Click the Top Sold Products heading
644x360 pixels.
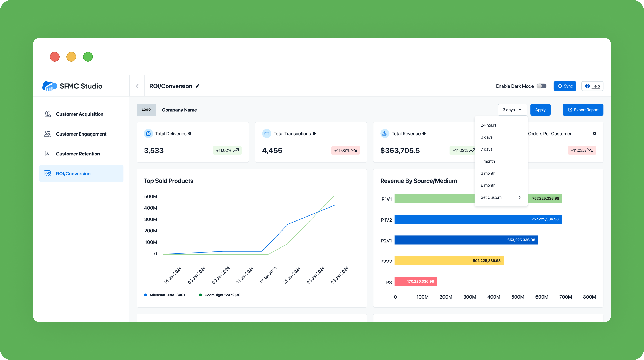[x=168, y=181]
